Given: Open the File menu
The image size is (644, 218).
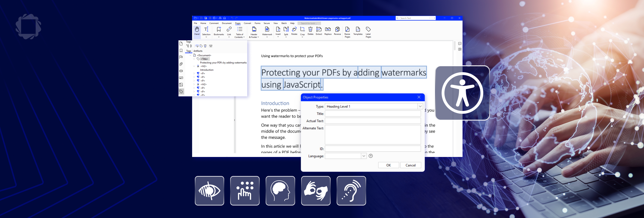Looking at the screenshot, I should pyautogui.click(x=195, y=23).
